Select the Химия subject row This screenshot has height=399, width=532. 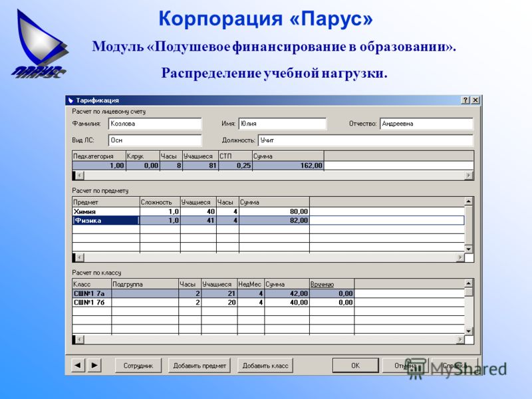[x=268, y=211]
